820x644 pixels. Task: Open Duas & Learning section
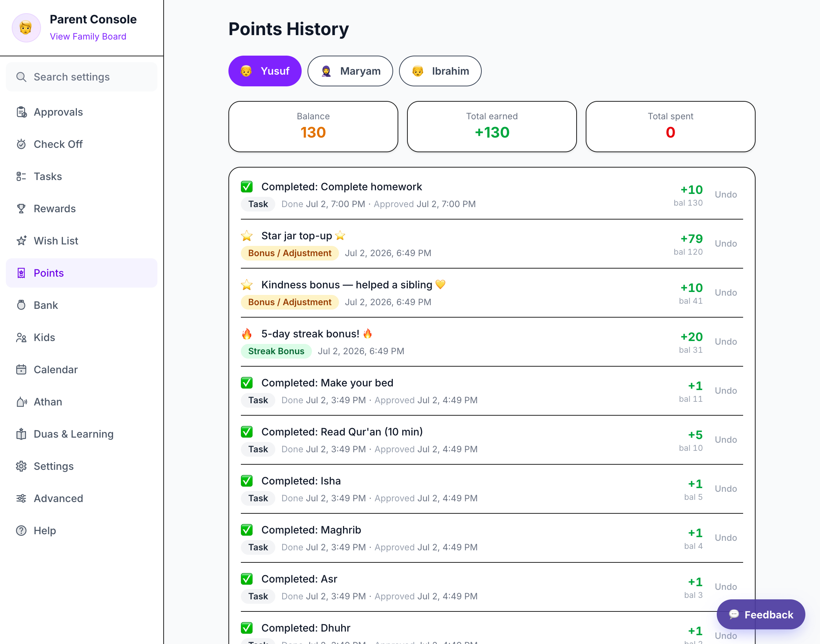[x=82, y=434]
